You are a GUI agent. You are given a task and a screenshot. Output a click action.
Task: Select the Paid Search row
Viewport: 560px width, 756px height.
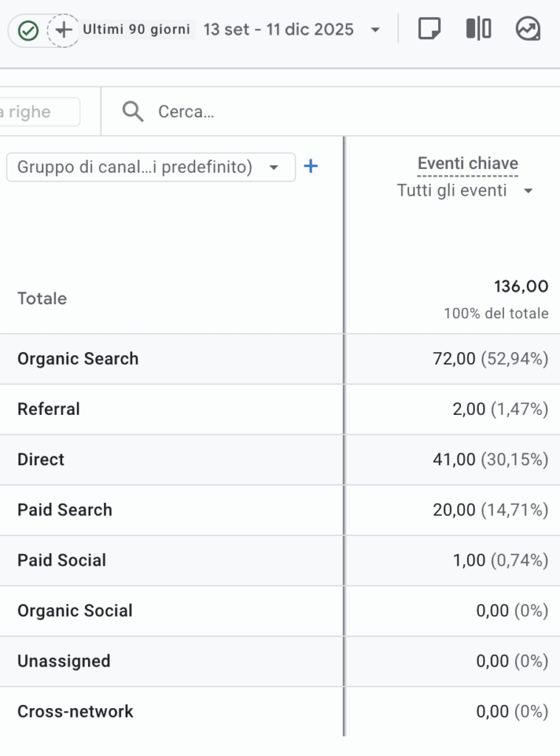point(65,510)
